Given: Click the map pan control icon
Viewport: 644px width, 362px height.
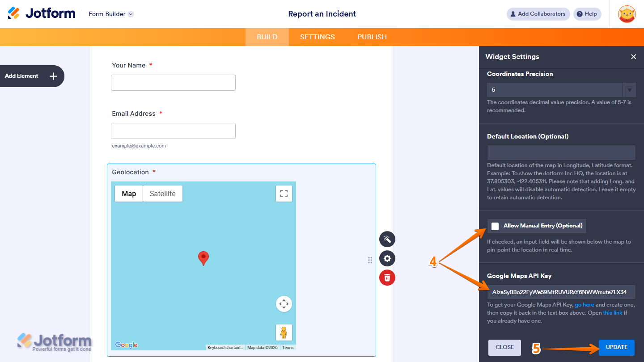Looking at the screenshot, I should 284,303.
